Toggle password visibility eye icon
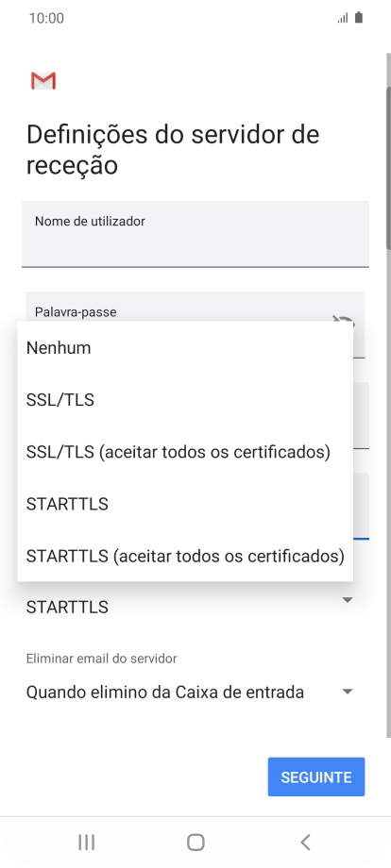 pos(344,320)
